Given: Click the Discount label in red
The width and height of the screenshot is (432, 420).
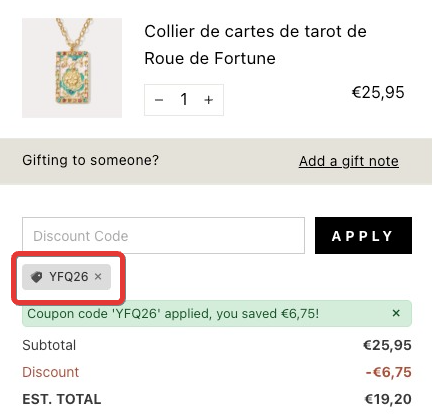Looking at the screenshot, I should click(51, 372).
